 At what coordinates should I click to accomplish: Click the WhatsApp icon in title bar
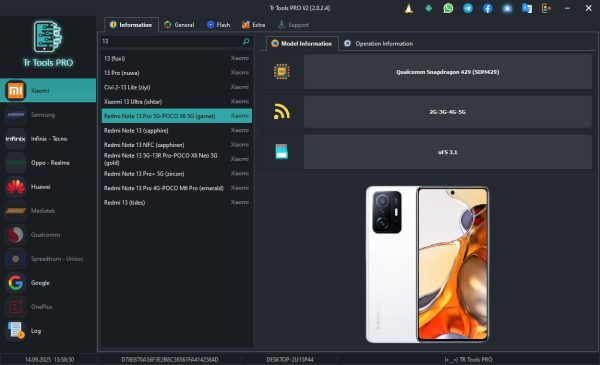pyautogui.click(x=448, y=8)
